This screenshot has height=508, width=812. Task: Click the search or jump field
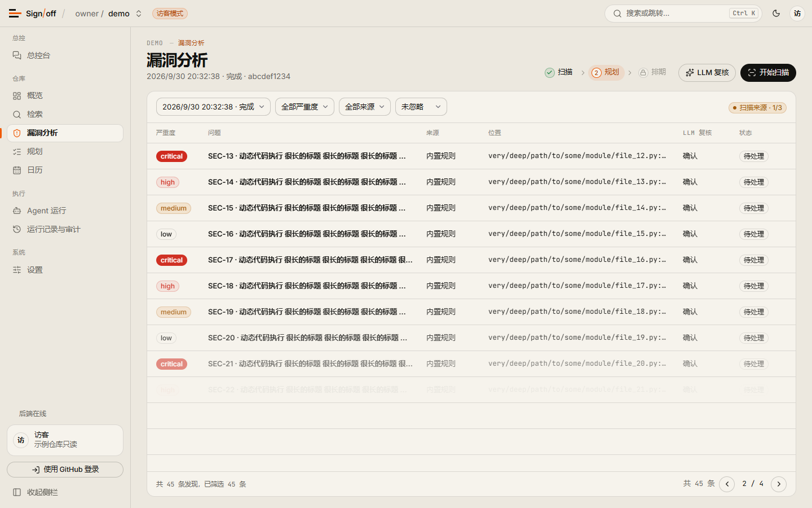[x=683, y=14]
